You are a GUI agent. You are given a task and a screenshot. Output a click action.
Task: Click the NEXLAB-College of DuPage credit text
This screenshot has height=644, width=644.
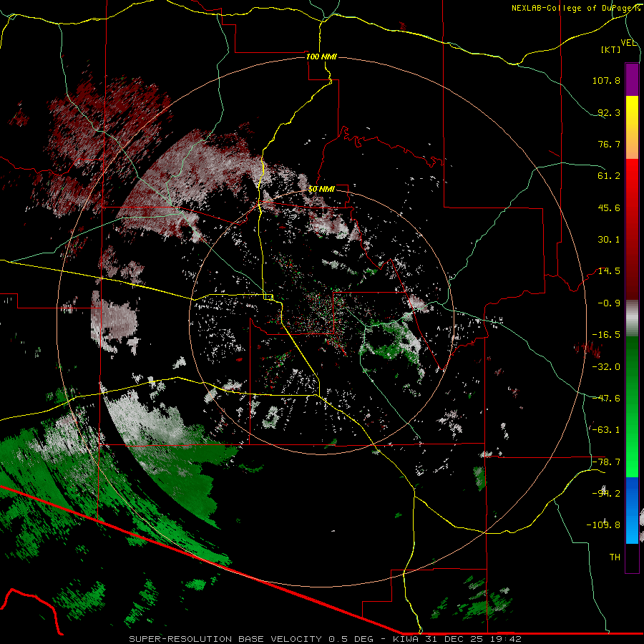(575, 8)
